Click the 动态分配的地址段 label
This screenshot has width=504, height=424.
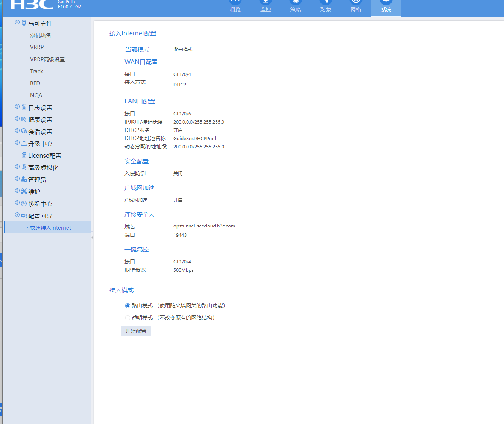click(x=146, y=147)
